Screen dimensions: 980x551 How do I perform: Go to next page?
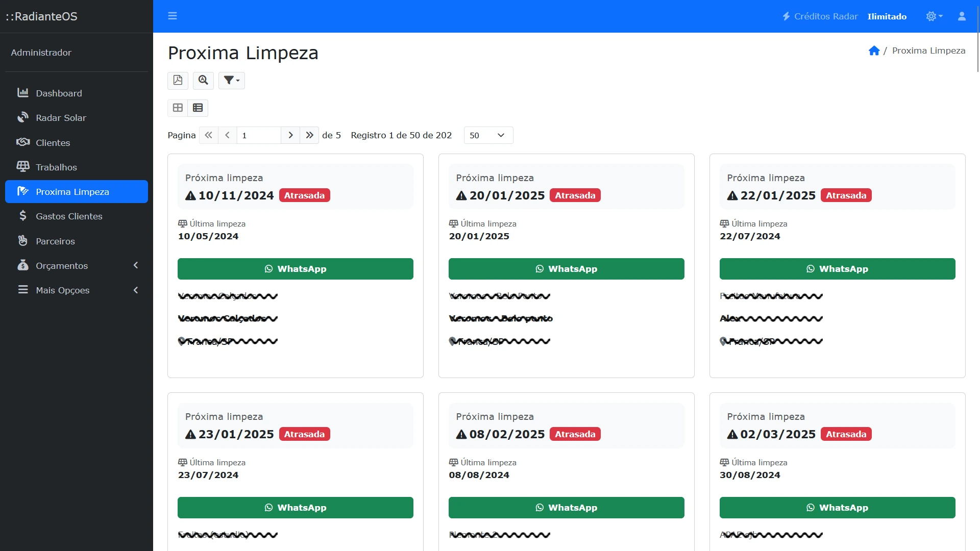point(290,135)
